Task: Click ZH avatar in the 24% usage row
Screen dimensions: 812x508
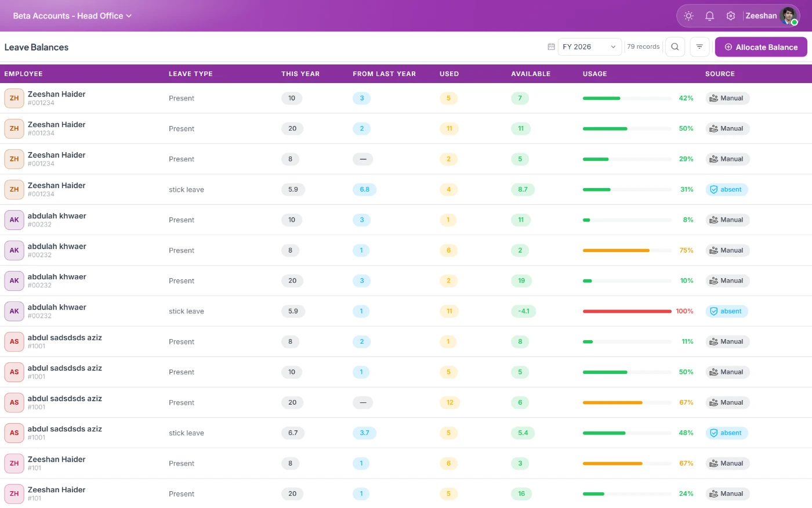Action: (14, 493)
